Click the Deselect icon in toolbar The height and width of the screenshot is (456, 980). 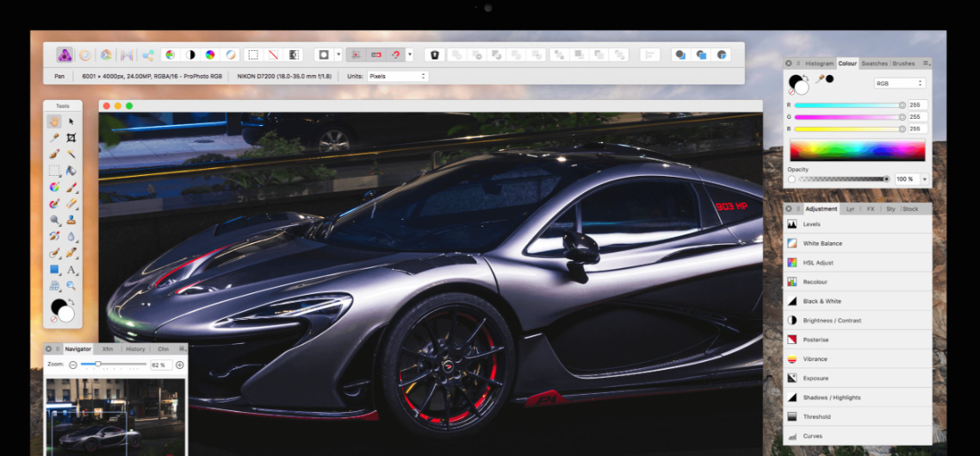click(273, 55)
